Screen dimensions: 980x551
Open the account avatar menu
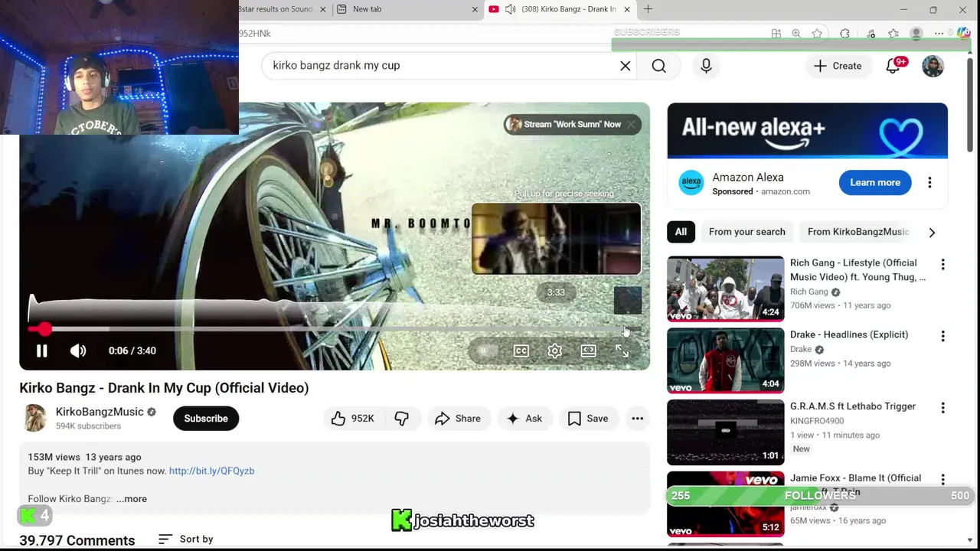933,66
